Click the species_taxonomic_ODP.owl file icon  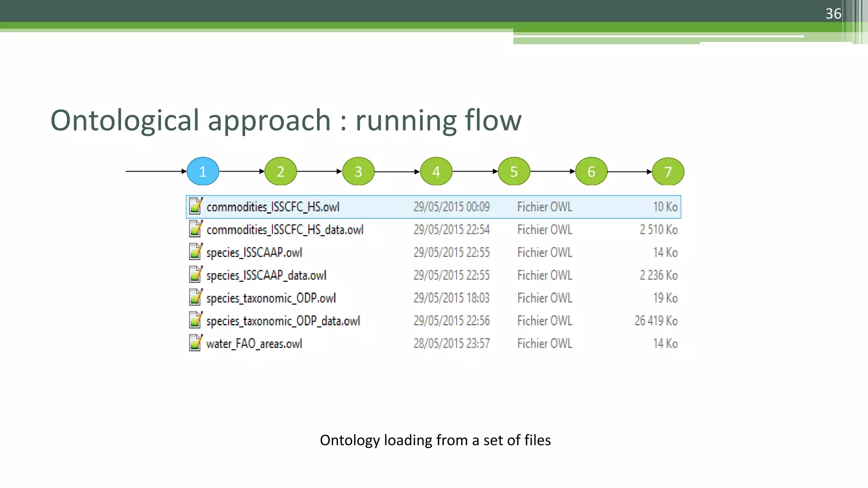(x=195, y=298)
